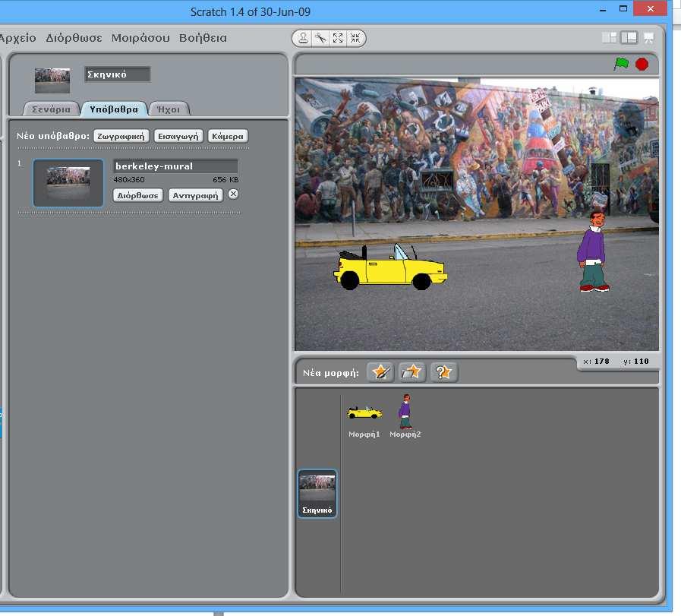
Task: Switch to the Σενάρια tab
Action: 52,109
